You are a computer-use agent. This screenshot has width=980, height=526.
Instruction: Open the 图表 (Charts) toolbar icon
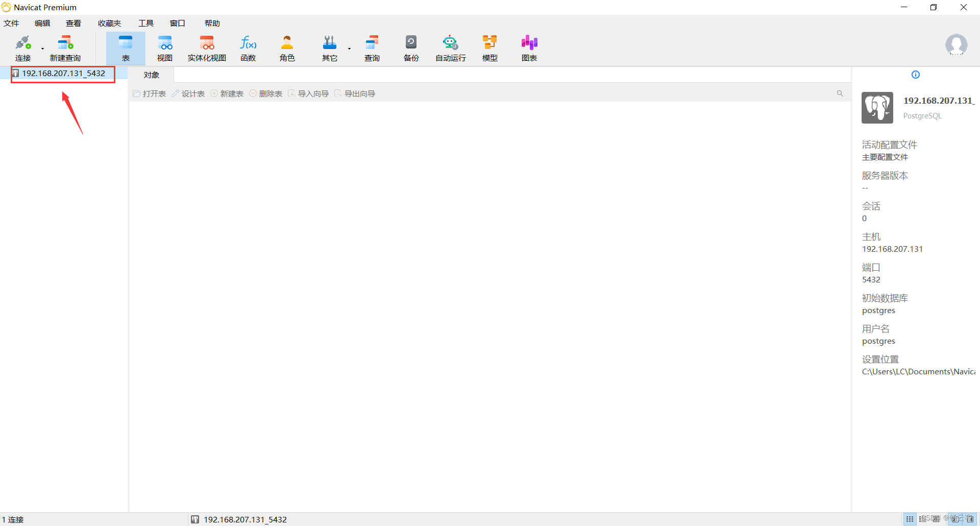(x=529, y=49)
